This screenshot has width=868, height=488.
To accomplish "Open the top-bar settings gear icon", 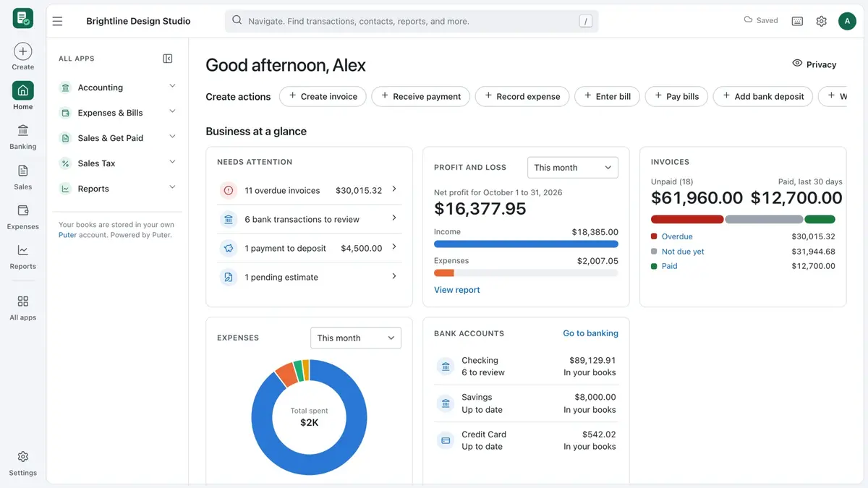I will coord(821,21).
